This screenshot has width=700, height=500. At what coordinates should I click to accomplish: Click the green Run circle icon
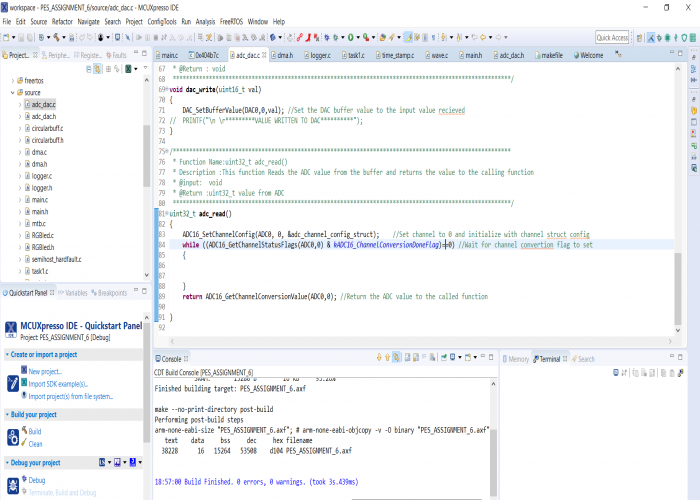click(x=350, y=38)
